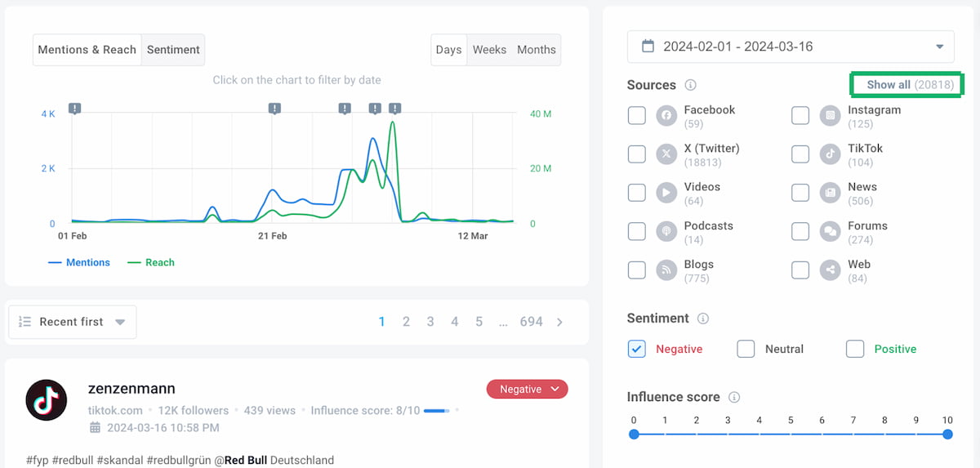Click the Influence score: 8/10 label
This screenshot has height=468, width=980.
365,410
